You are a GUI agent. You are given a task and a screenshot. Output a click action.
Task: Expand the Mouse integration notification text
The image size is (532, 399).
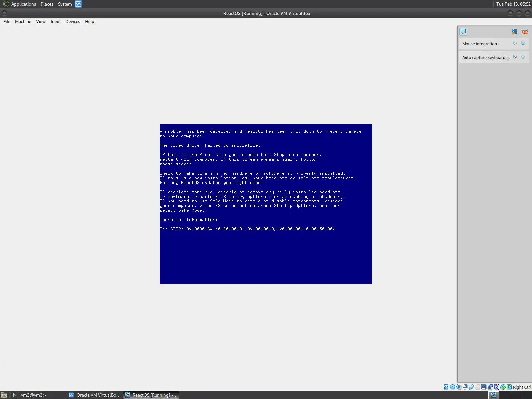coord(481,44)
